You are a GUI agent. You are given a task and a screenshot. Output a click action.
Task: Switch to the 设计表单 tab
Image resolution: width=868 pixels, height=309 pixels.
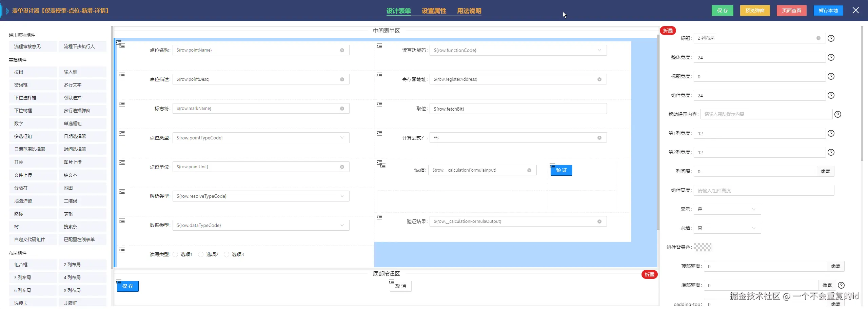399,11
